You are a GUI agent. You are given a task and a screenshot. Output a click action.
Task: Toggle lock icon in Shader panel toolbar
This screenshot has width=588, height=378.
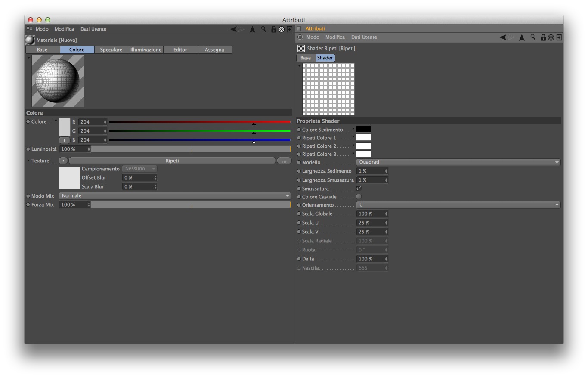point(543,37)
